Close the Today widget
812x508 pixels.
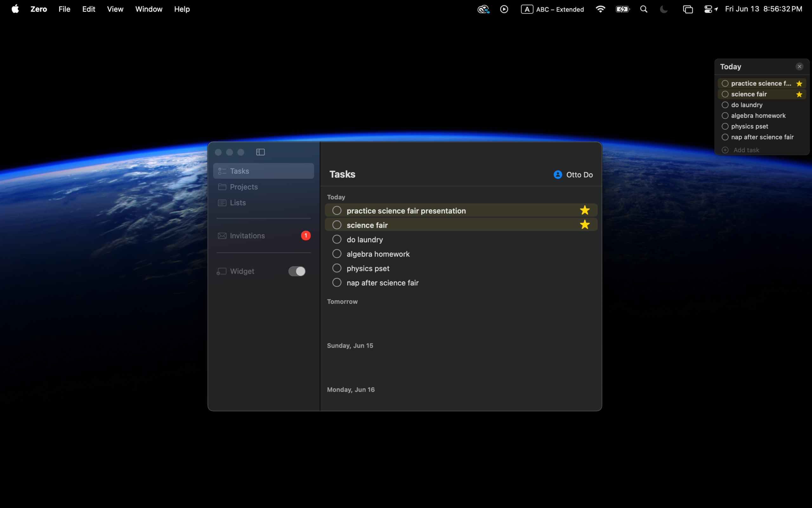click(x=799, y=67)
